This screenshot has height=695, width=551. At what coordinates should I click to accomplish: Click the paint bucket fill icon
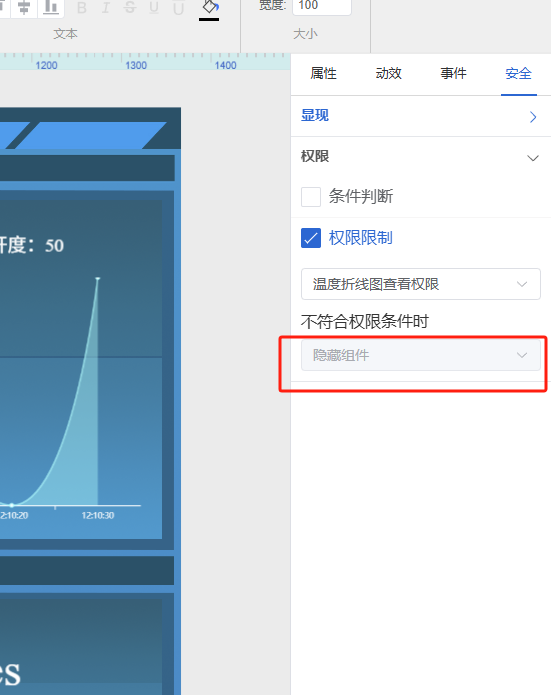[210, 7]
